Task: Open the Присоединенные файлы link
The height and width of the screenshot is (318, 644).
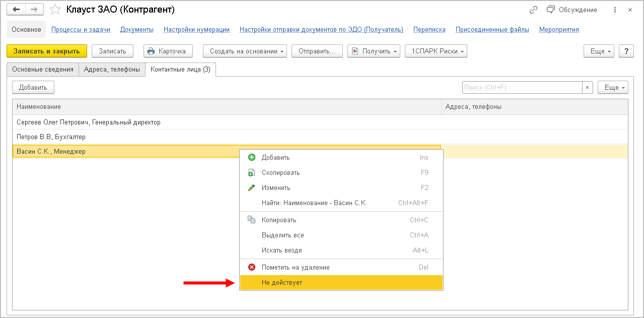Action: click(x=492, y=30)
